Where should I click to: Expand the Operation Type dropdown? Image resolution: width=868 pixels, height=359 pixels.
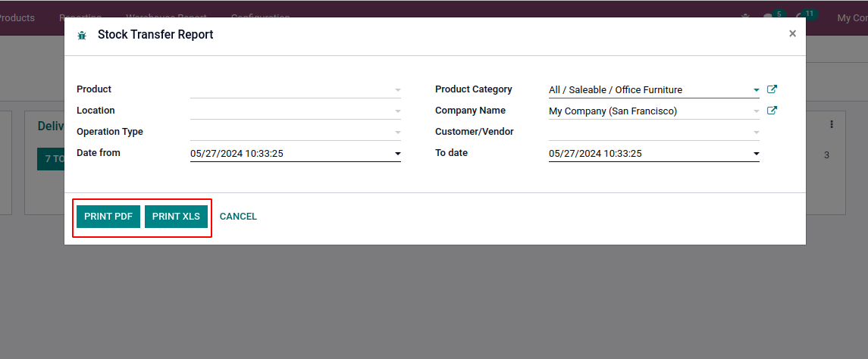397,133
